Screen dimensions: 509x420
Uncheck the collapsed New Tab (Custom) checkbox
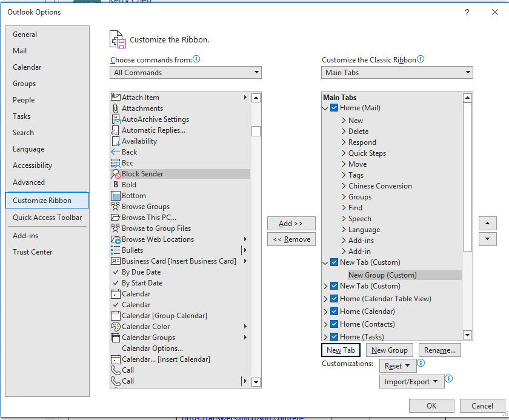334,286
